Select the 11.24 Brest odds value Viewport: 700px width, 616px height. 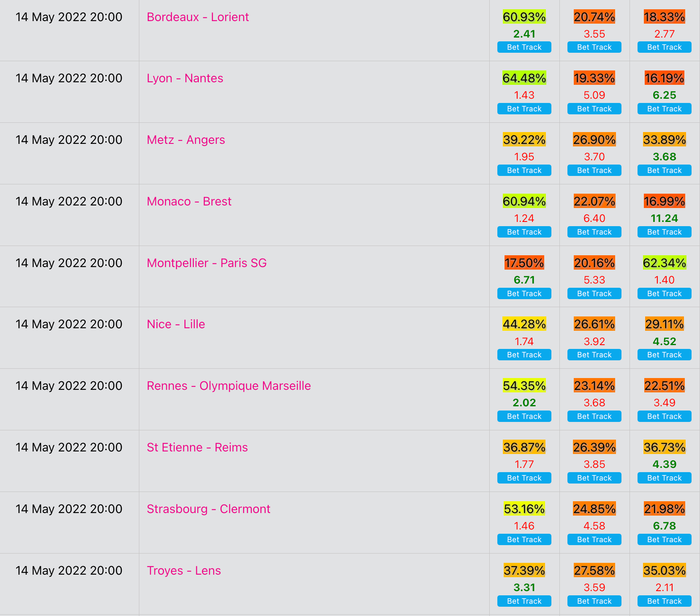[x=665, y=218]
